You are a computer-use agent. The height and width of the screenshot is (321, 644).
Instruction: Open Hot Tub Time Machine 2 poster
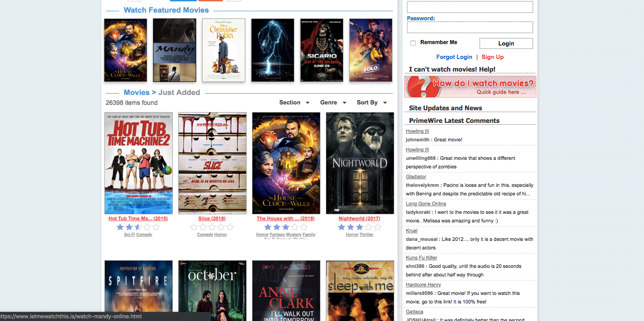click(x=139, y=163)
